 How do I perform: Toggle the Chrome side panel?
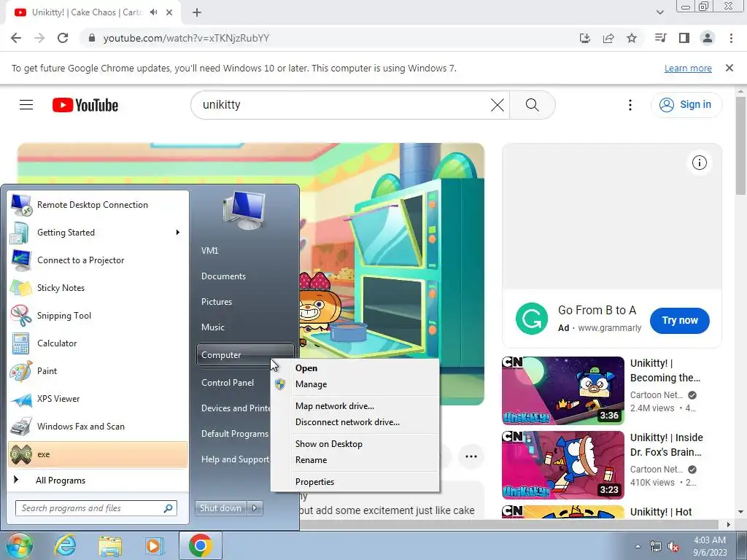(x=684, y=38)
